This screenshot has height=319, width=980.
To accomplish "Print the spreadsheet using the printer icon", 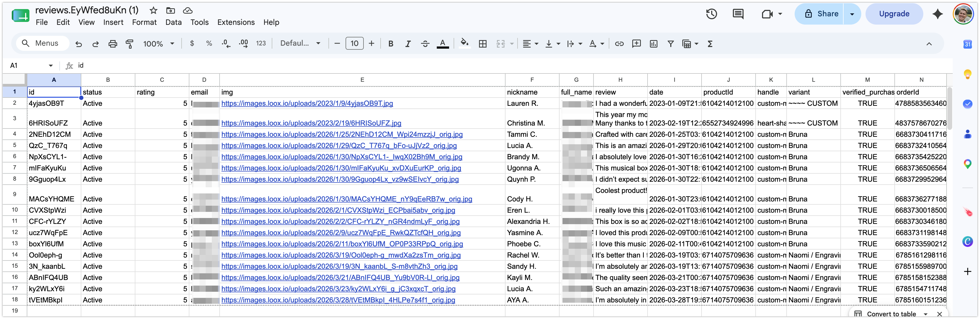I will (x=113, y=44).
